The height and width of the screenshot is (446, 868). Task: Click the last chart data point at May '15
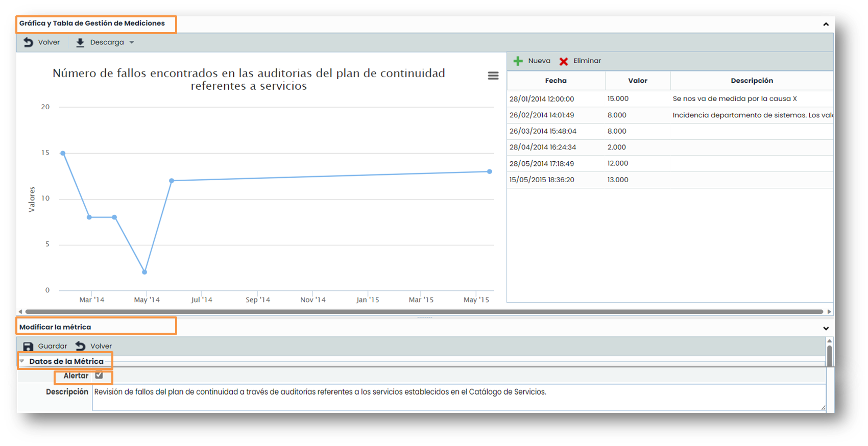(490, 171)
